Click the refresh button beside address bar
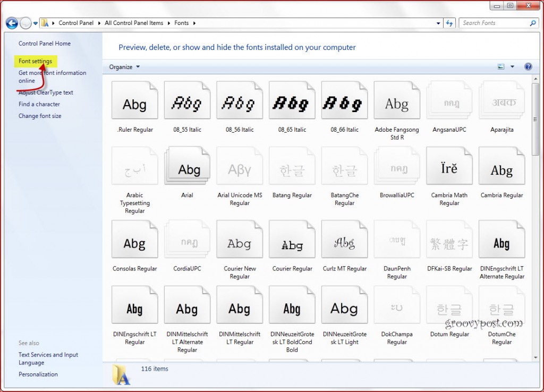Screen dimensions: 544x392 (450, 23)
